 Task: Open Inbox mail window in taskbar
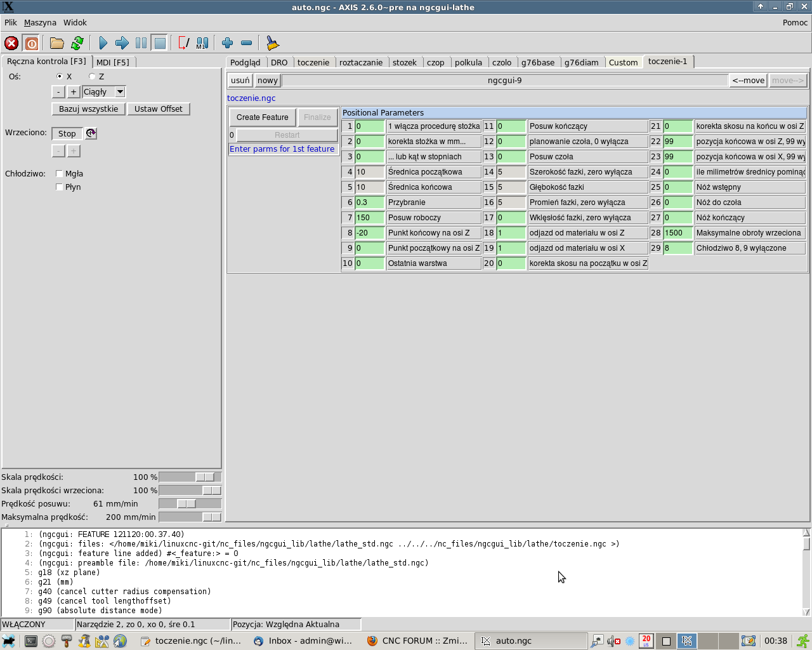click(x=303, y=641)
